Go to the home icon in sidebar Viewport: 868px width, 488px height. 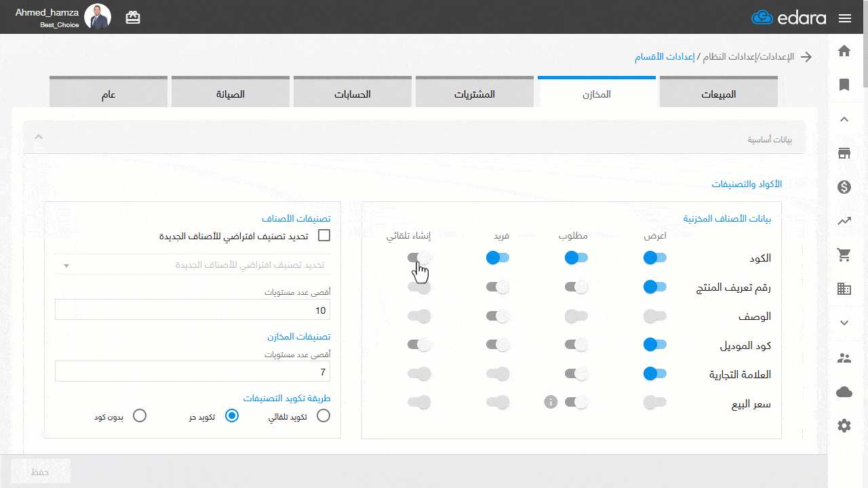(x=844, y=51)
